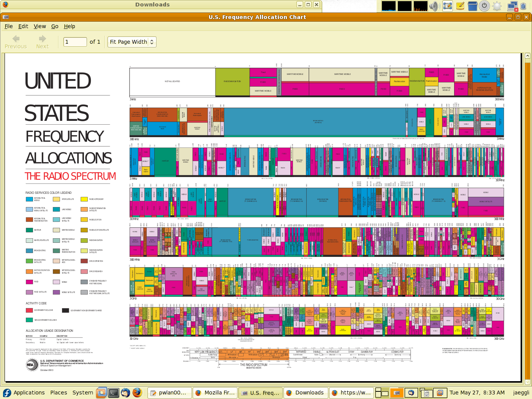
Task: Open the volume speaker control
Action: 434,6
